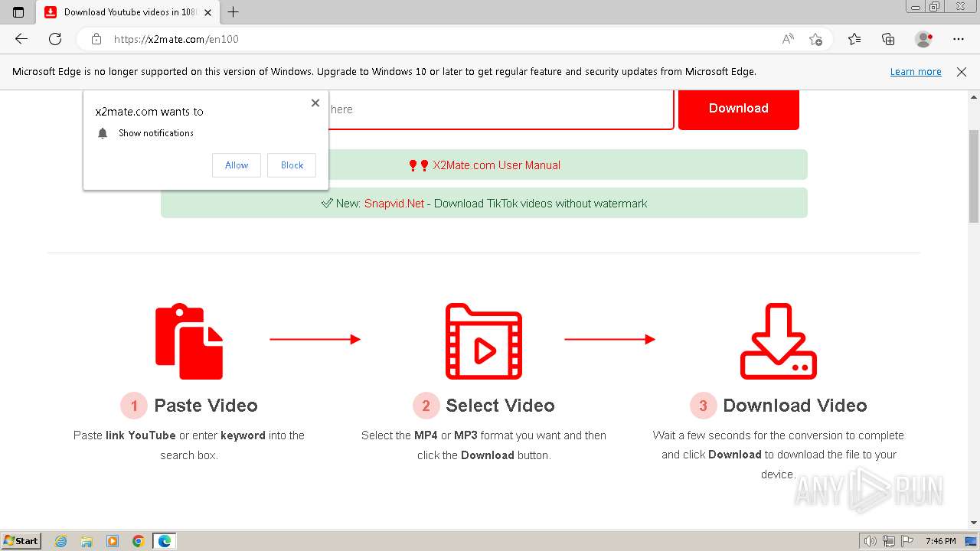The width and height of the screenshot is (980, 551).
Task: Open File Explorer from taskbar
Action: click(87, 541)
